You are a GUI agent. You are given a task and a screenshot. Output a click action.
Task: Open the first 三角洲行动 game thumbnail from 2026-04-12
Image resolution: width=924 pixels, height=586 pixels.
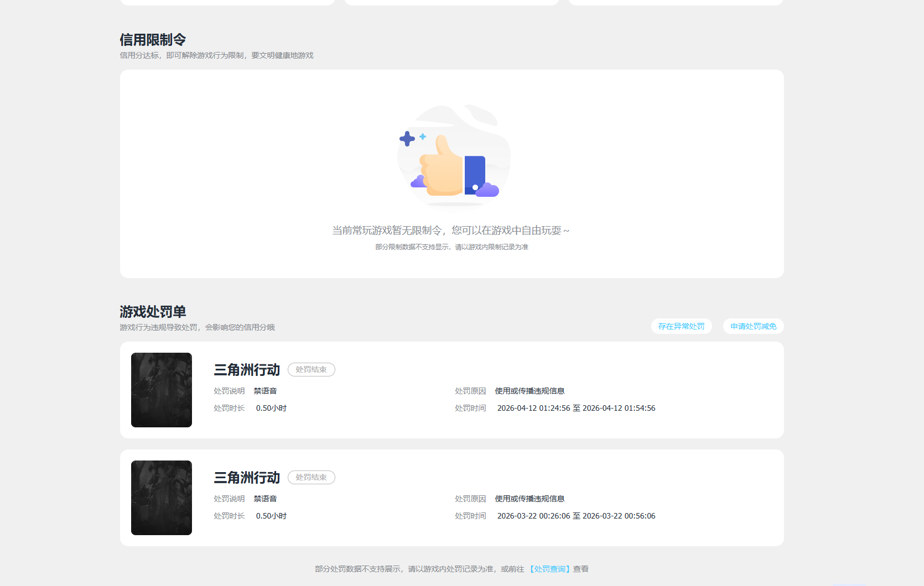click(162, 390)
